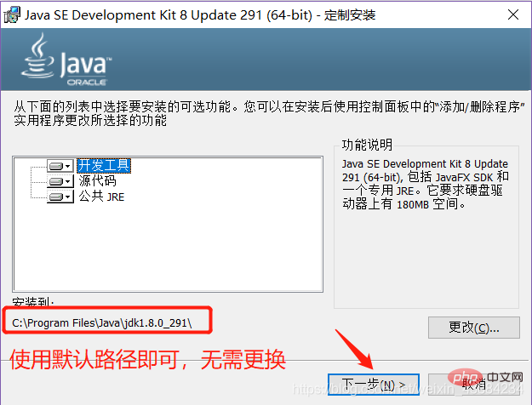Select the 公共 JRE tree item
Viewport: 532px width, 405px height.
(102, 197)
